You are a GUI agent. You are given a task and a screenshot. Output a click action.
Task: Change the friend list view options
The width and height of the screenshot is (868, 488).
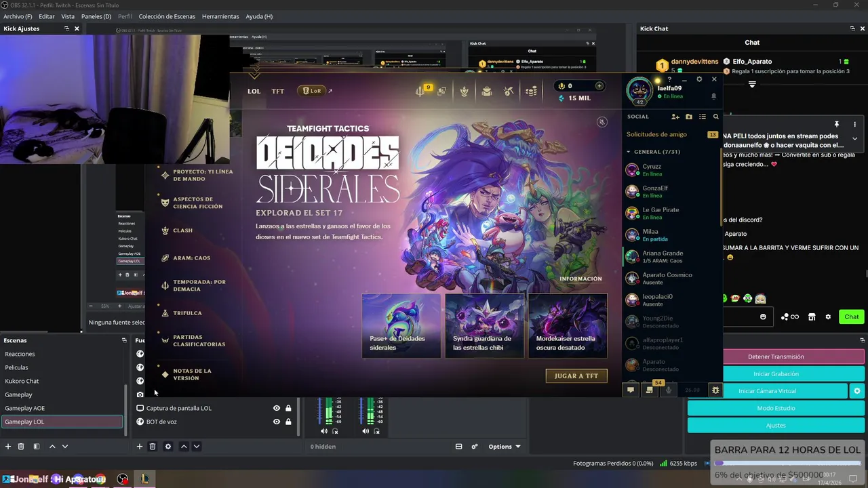tap(703, 117)
